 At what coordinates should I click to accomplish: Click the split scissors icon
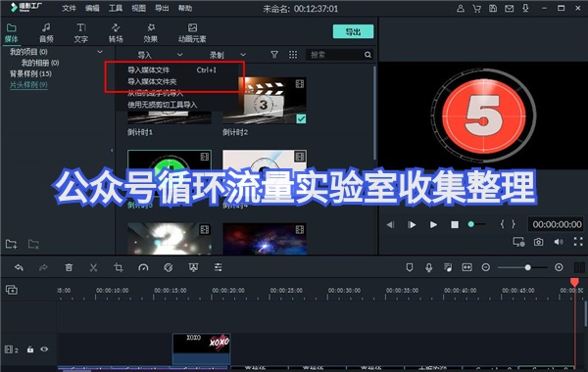93,267
